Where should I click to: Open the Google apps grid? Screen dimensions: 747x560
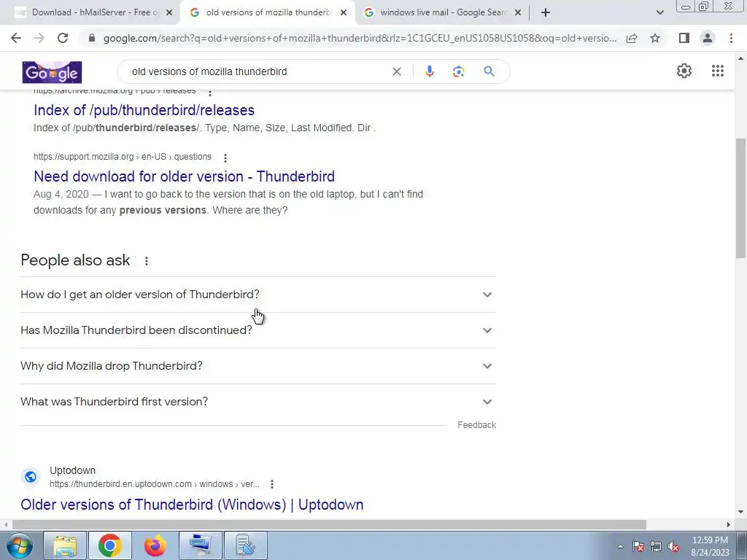click(718, 71)
